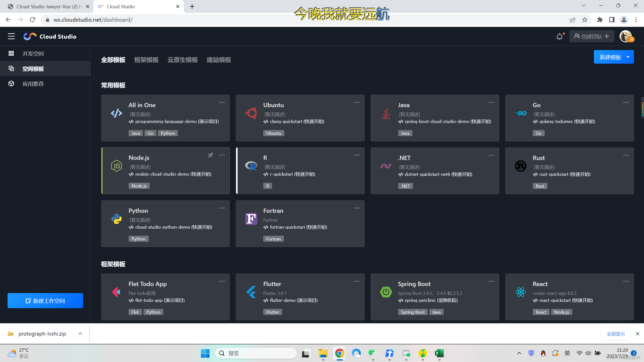
Task: Open Chrome extensions puzzle icon
Action: pyautogui.click(x=600, y=20)
